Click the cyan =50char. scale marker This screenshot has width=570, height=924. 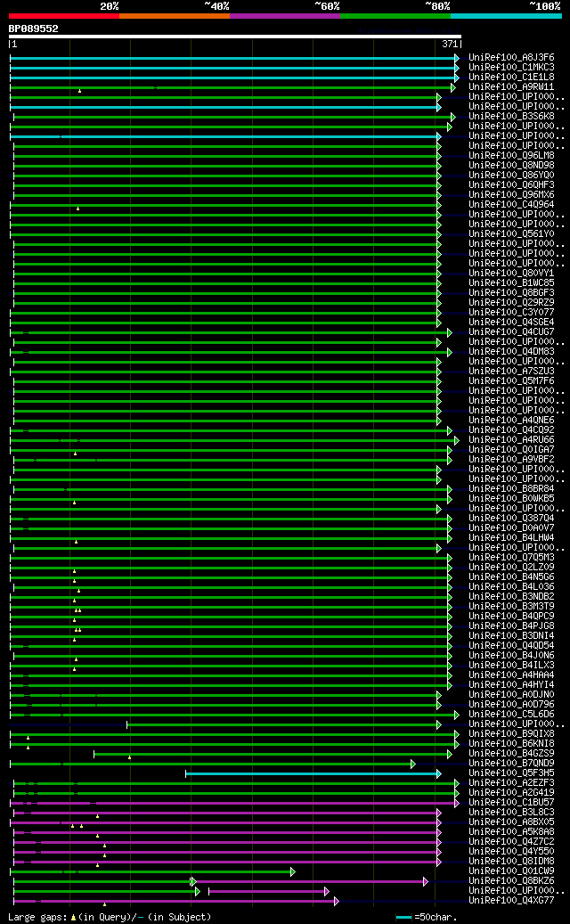403,918
